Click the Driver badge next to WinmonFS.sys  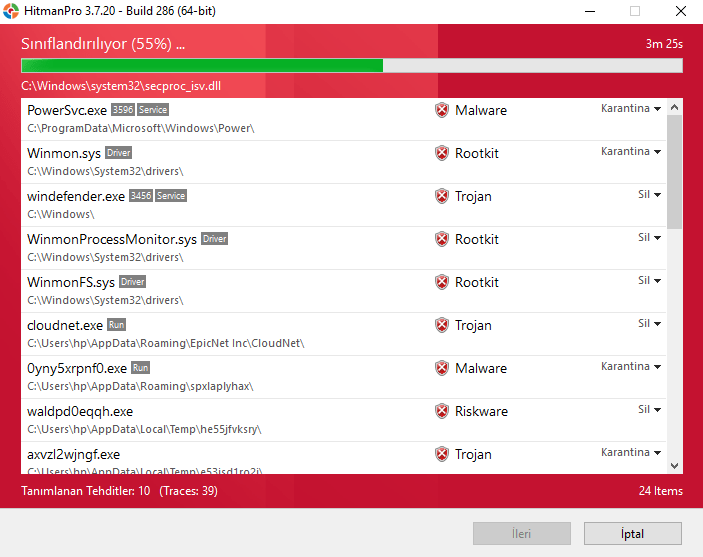click(133, 282)
